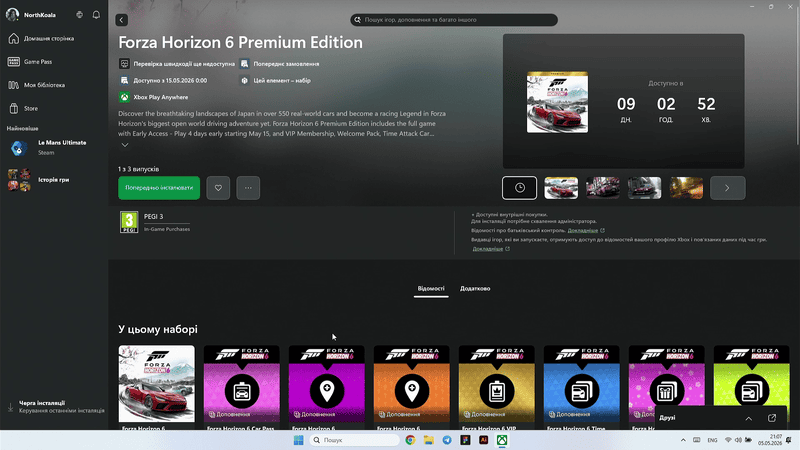
Task: Open Figma from taskbar
Action: pyautogui.click(x=465, y=440)
